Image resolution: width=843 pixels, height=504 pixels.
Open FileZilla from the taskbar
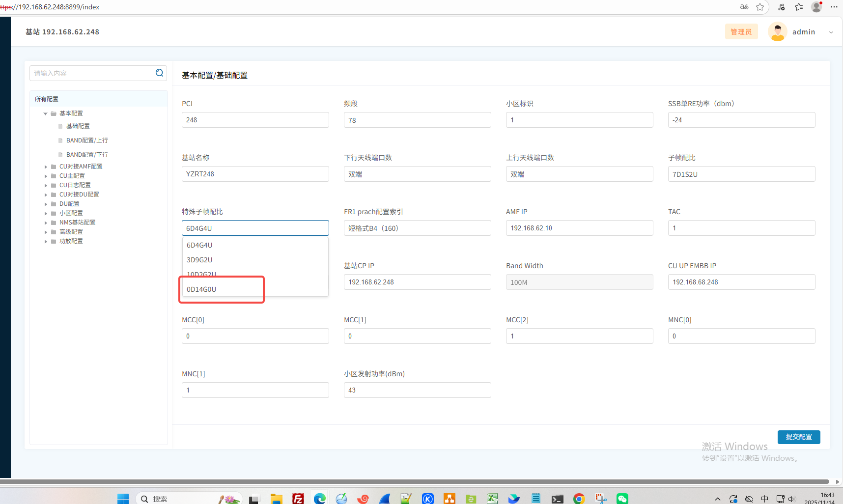298,499
